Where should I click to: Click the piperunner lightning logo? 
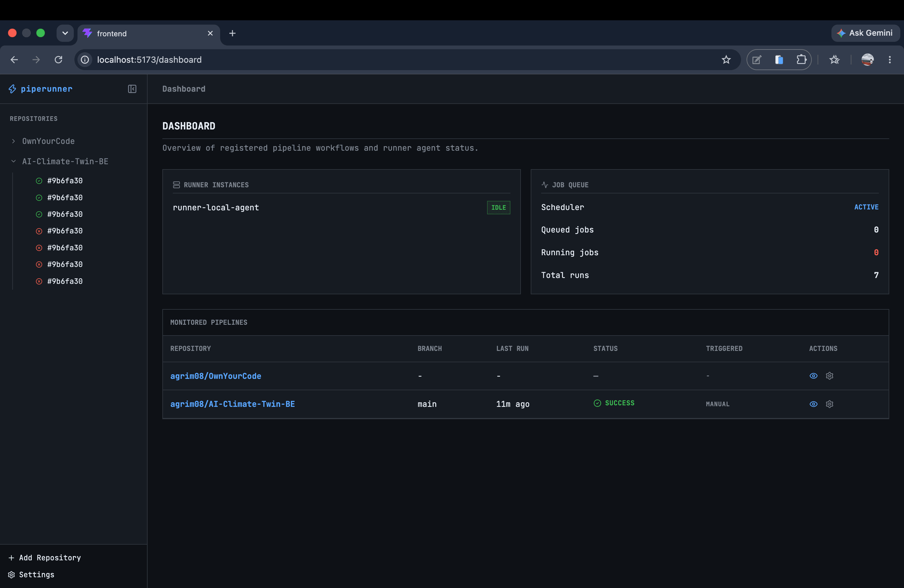12,89
